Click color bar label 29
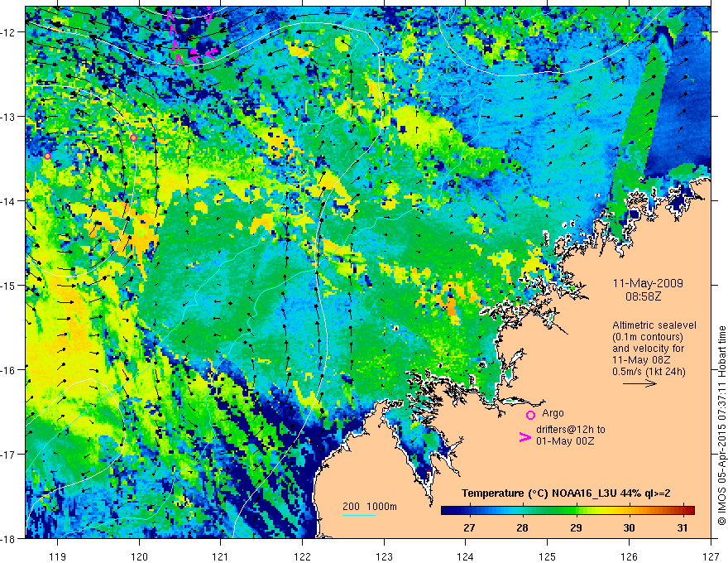This screenshot has width=728, height=563. (x=576, y=528)
